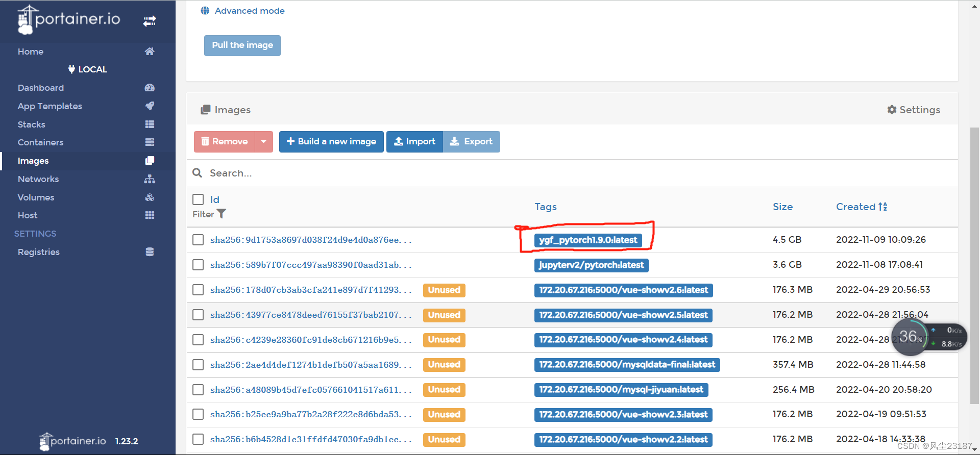Check the sha256:a48089b45d7 image row
Screen dimensions: 980x455
pos(198,390)
